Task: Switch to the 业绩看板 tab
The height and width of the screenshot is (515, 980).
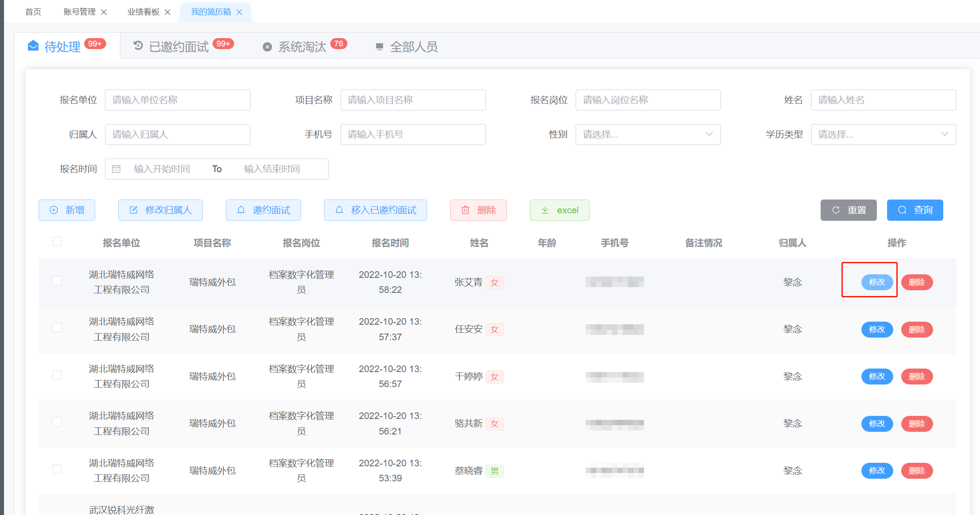Action: click(143, 12)
